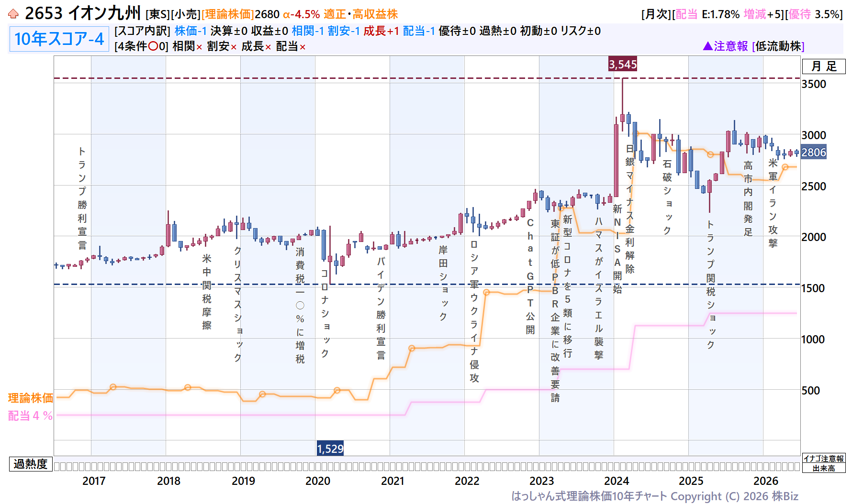
Task: Click the [東S] market tag
Action: click(157, 14)
